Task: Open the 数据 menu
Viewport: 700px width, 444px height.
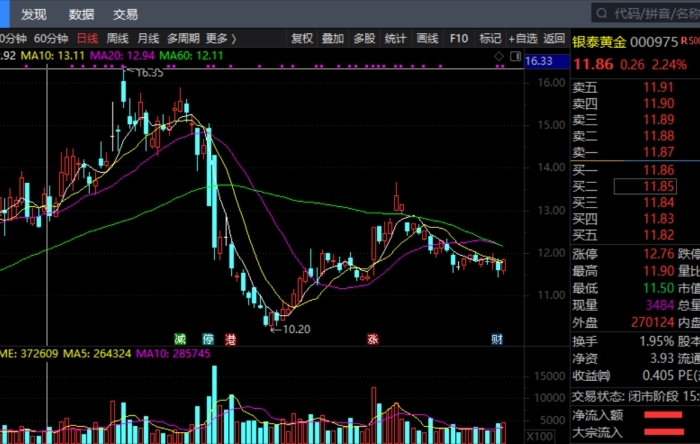Action: pyautogui.click(x=81, y=14)
